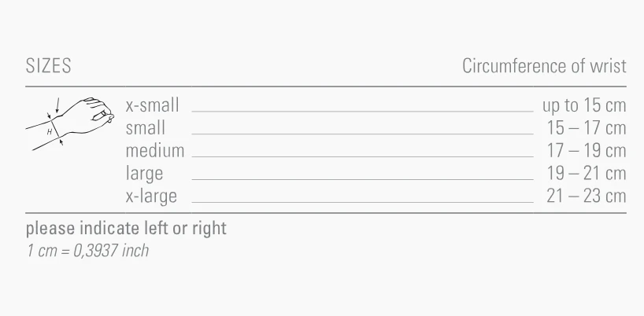Choose the x-large size label
This screenshot has height=316, width=644.
(151, 196)
